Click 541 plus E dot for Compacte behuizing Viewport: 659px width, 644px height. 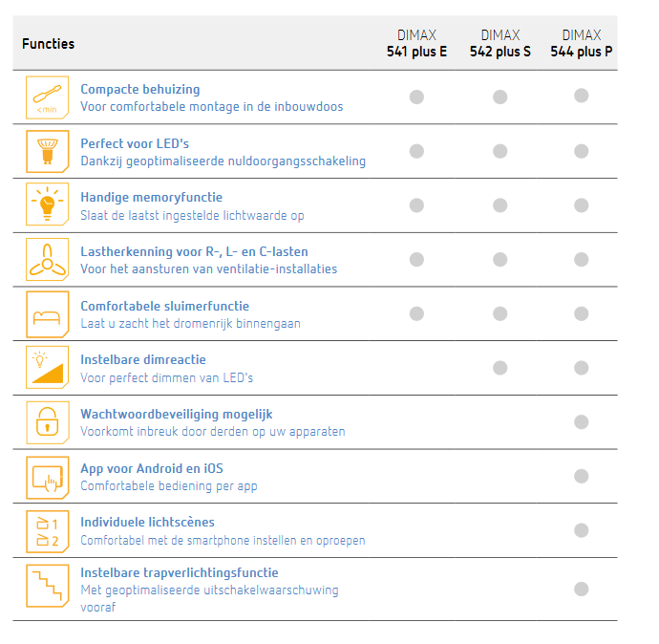click(x=416, y=97)
